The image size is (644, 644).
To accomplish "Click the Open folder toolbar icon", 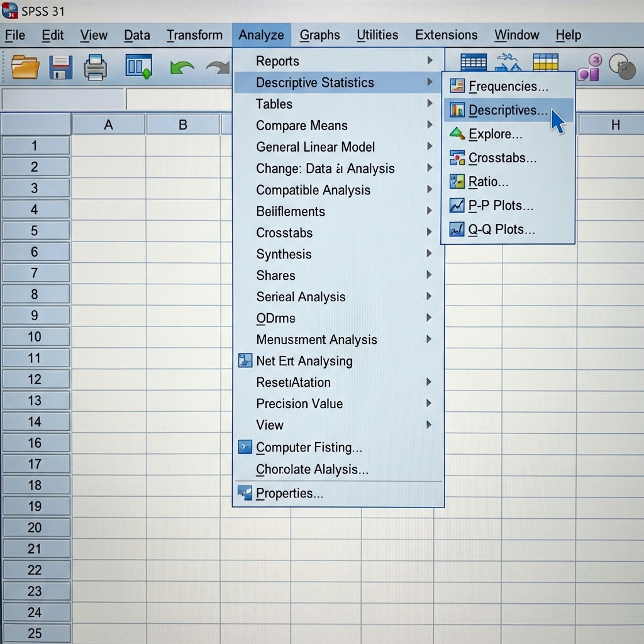I will click(26, 67).
